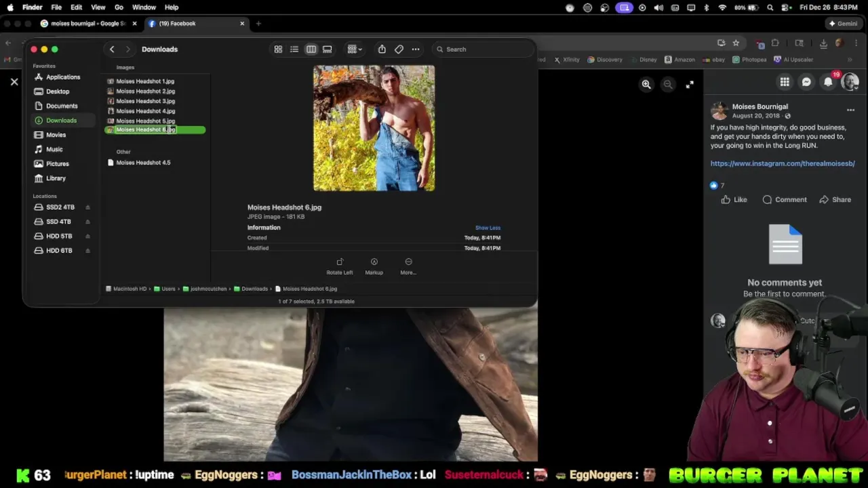This screenshot has height=488, width=868.
Task: Open Movies in Finder sidebar
Action: (x=56, y=135)
